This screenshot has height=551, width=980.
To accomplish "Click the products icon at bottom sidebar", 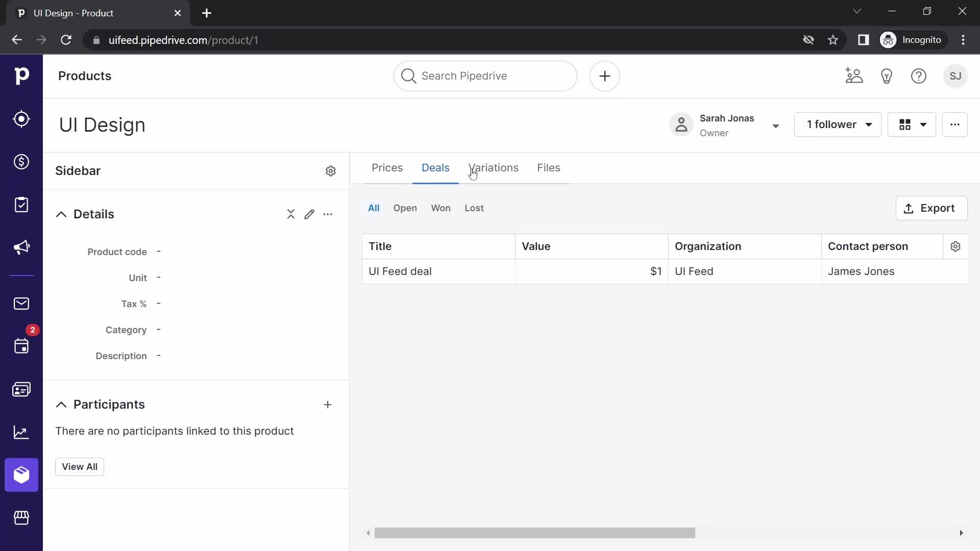I will (21, 474).
